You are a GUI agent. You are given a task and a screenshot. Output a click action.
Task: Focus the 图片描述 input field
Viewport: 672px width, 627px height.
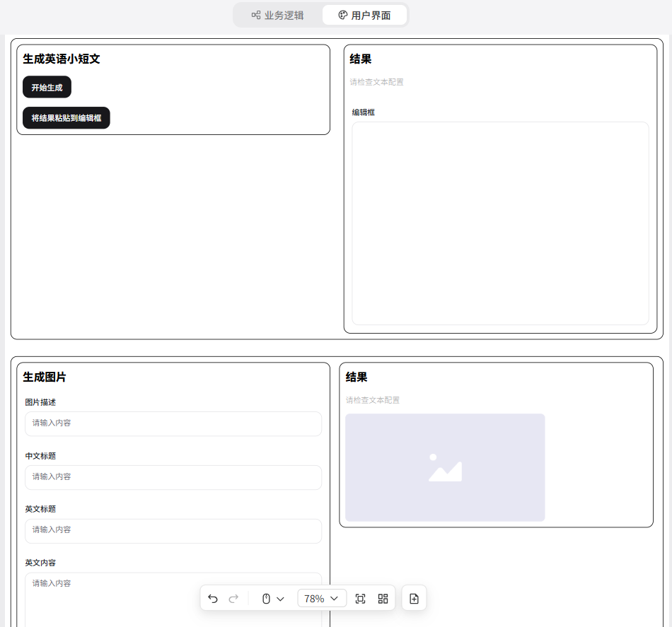point(173,423)
